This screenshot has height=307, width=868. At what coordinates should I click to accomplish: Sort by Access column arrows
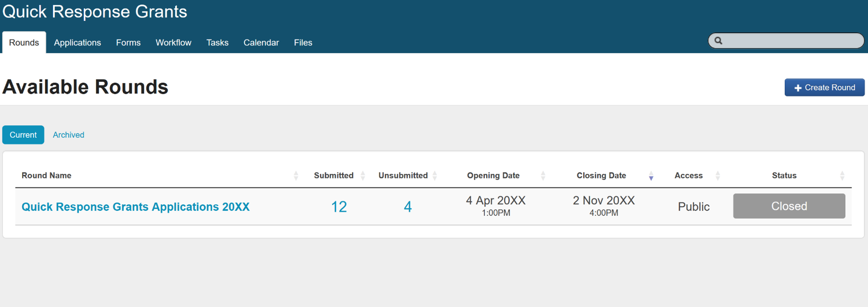click(718, 176)
